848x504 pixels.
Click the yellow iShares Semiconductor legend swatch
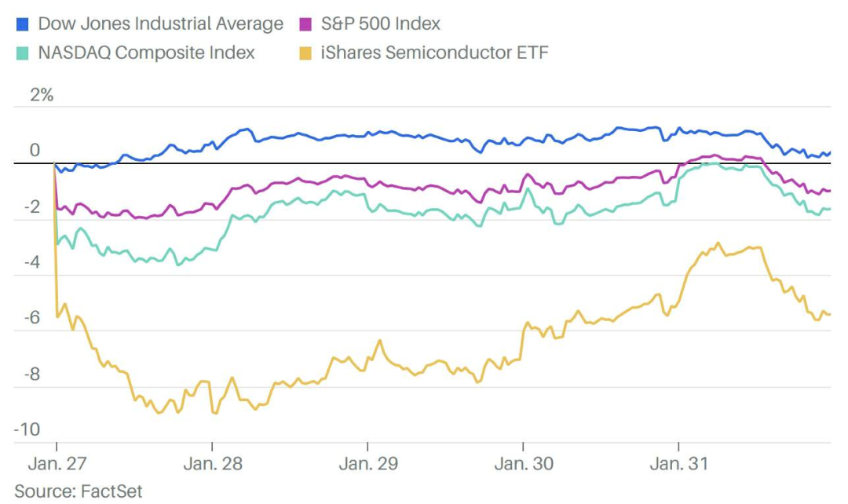click(x=306, y=53)
